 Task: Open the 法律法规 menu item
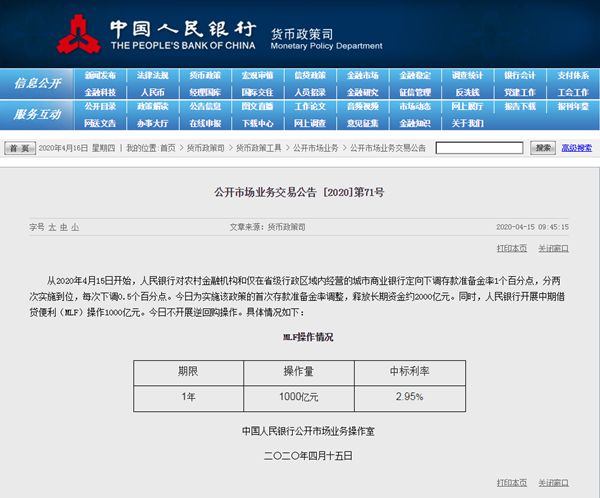153,75
